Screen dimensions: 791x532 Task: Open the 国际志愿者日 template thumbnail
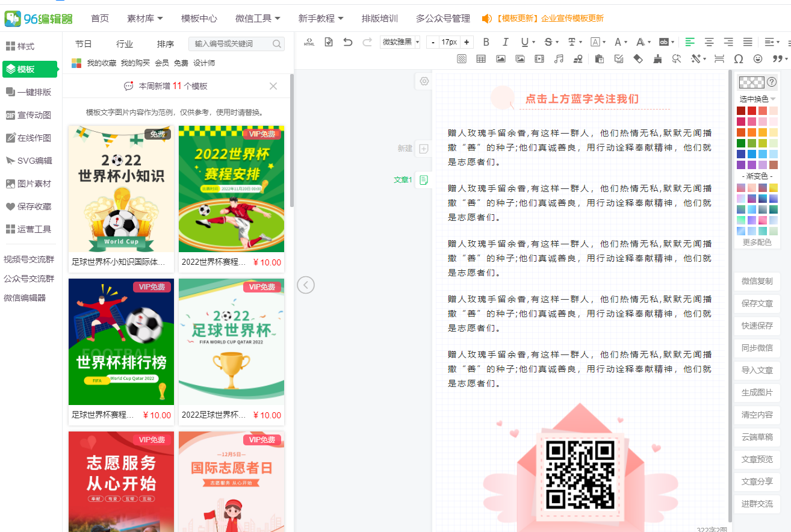(x=231, y=481)
